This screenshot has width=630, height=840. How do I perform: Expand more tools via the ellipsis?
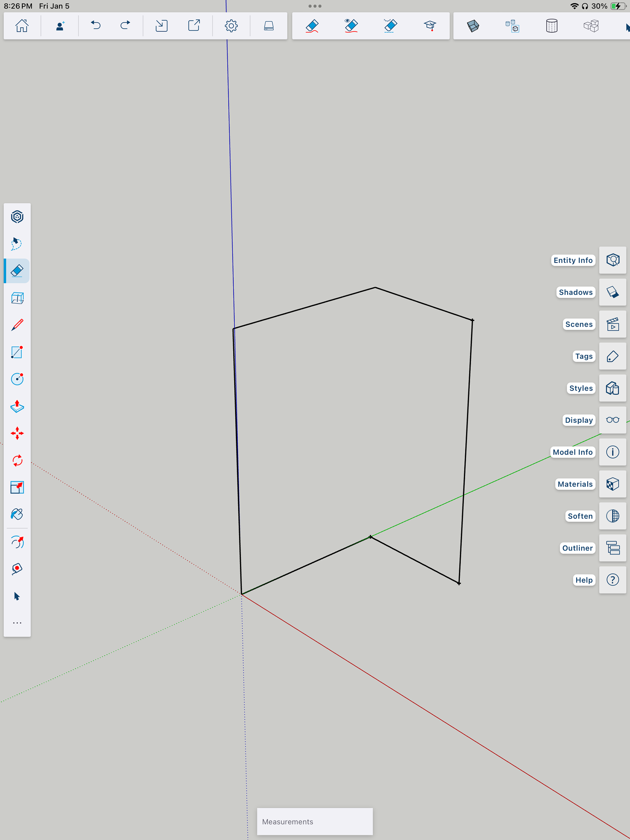click(17, 623)
